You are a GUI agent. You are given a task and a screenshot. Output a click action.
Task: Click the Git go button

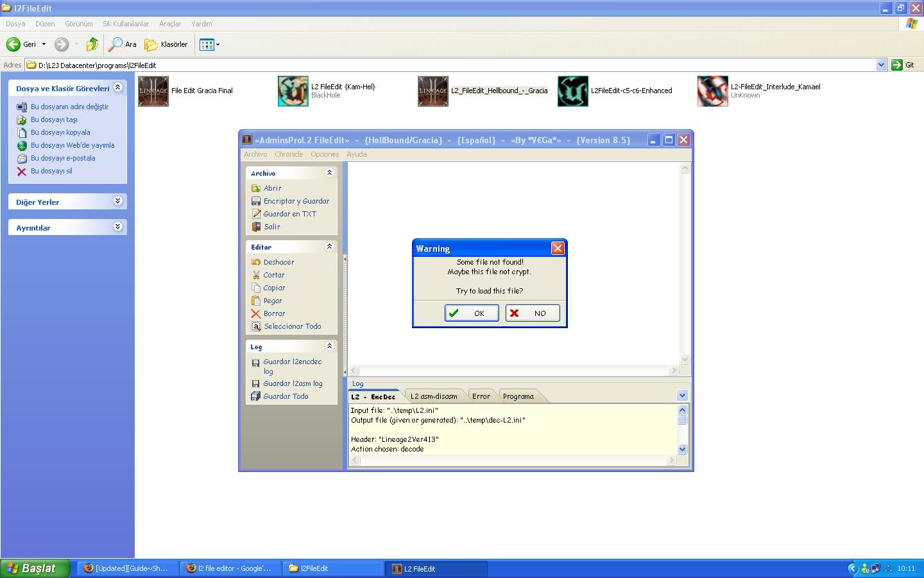(x=903, y=65)
